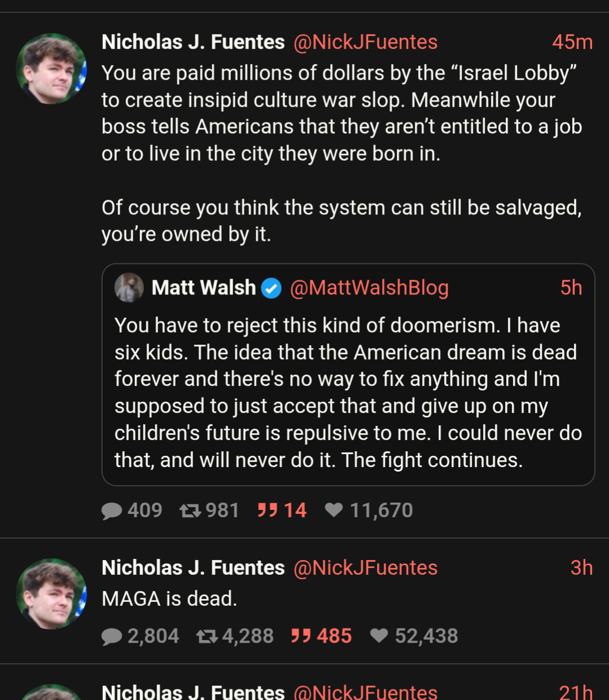Viewport: 609px width, 700px height.
Task: Click the 3h timestamp on "MAGA is dead"
Action: click(581, 567)
